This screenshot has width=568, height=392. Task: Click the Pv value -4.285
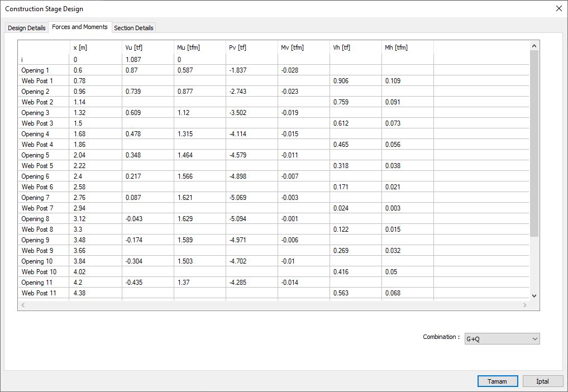(x=237, y=283)
